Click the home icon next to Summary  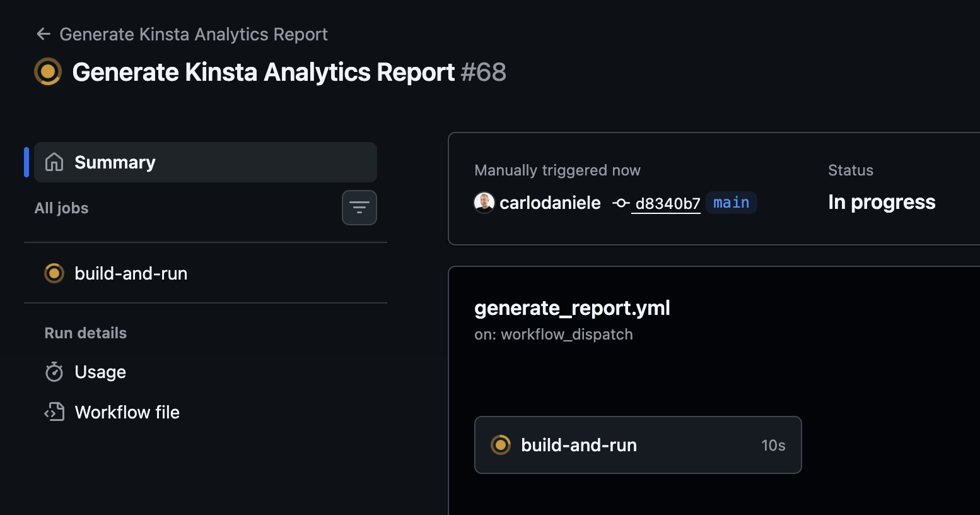(x=54, y=162)
